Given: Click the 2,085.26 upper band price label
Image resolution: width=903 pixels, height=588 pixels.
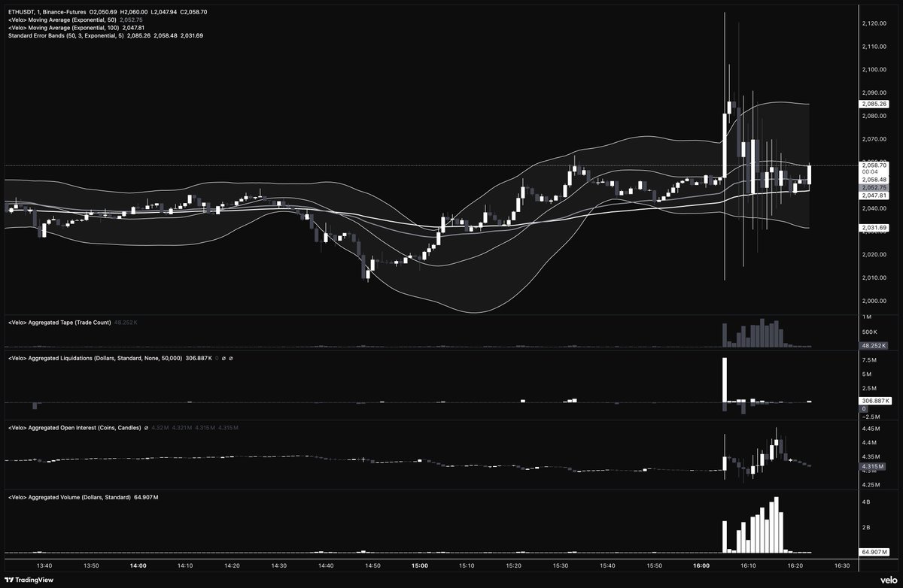Looking at the screenshot, I should 875,105.
